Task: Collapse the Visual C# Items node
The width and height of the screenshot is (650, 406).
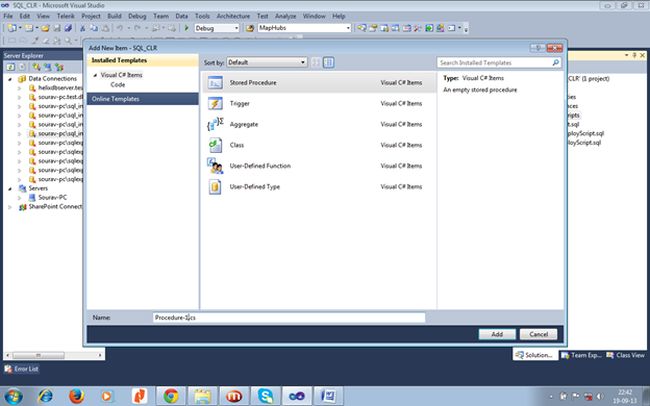Action: pyautogui.click(x=95, y=75)
